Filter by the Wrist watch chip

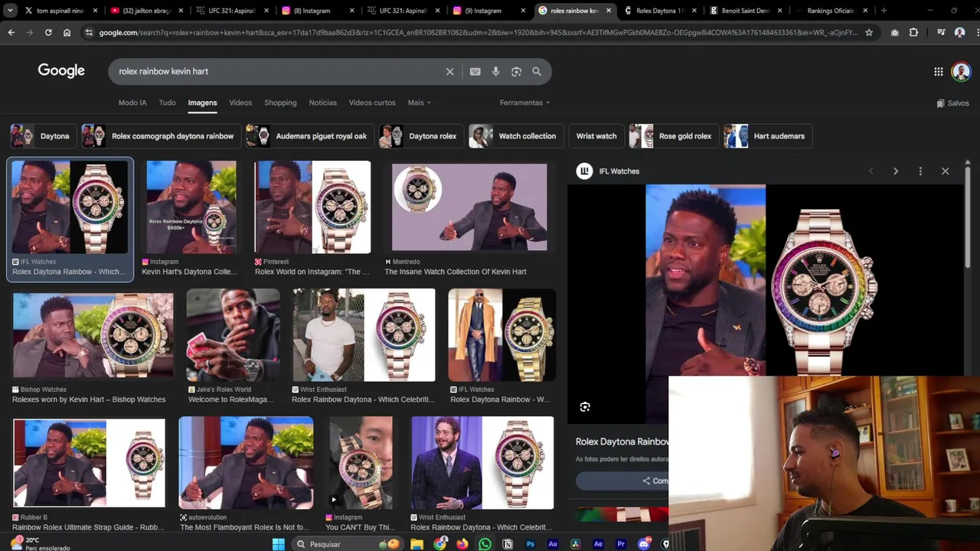pos(596,136)
